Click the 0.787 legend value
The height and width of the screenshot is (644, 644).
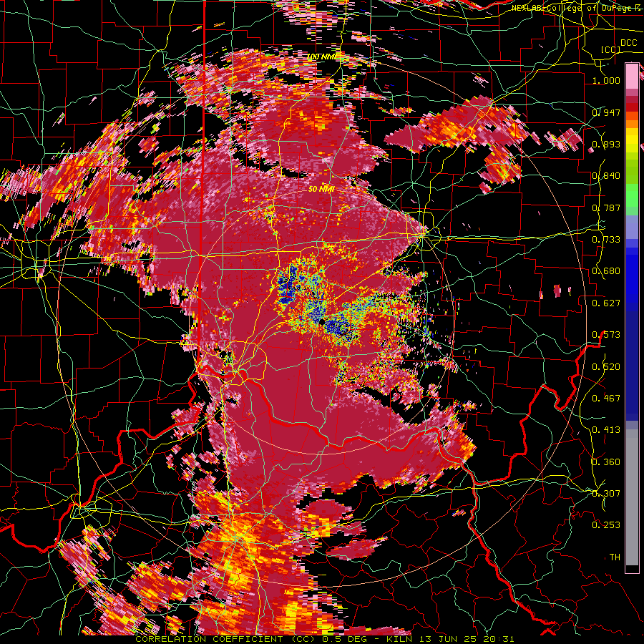point(606,208)
